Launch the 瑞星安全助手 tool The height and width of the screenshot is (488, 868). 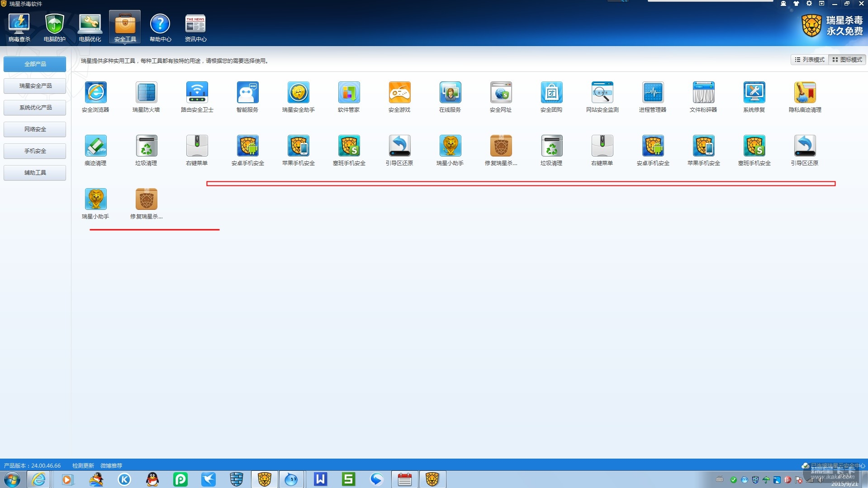[298, 97]
